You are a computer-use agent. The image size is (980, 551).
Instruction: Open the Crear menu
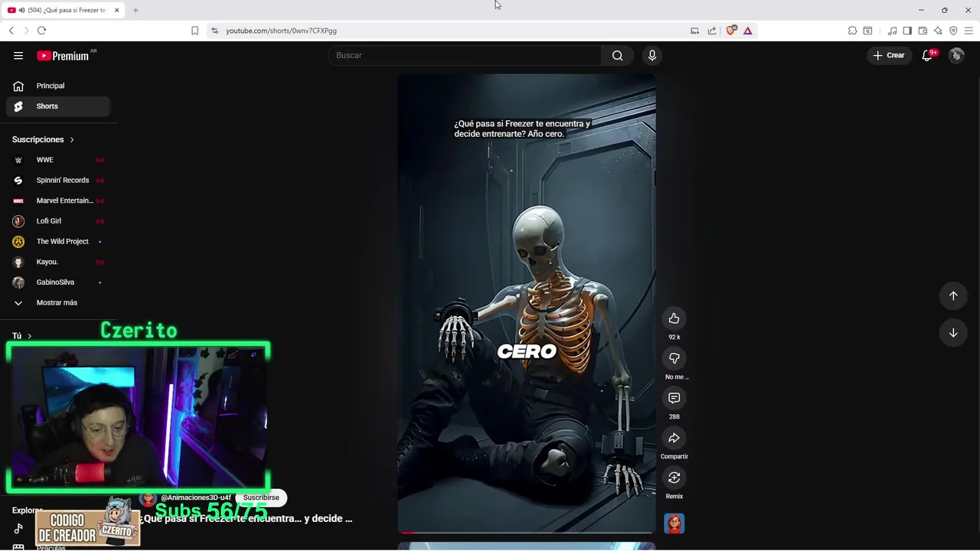tap(889, 55)
